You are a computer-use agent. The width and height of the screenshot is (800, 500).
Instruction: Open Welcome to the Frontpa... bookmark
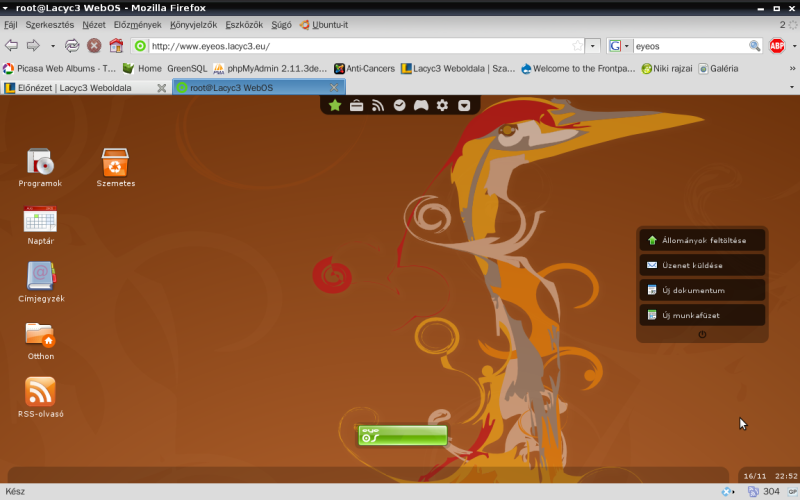coord(578,68)
